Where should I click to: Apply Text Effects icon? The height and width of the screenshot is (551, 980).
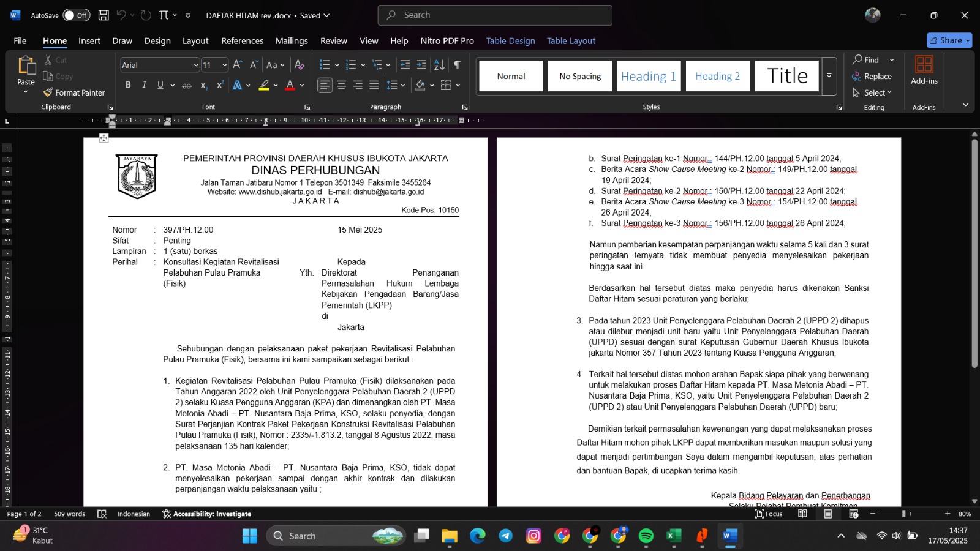[238, 85]
